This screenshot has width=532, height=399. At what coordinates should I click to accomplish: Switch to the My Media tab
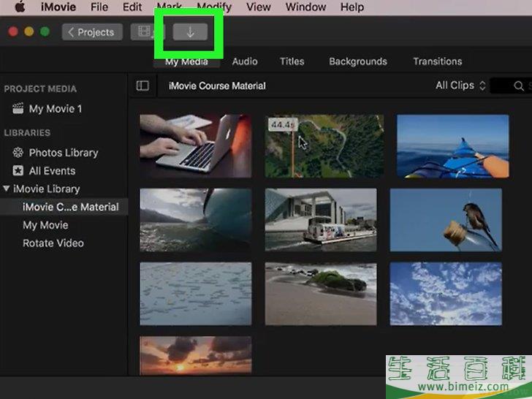pos(186,61)
